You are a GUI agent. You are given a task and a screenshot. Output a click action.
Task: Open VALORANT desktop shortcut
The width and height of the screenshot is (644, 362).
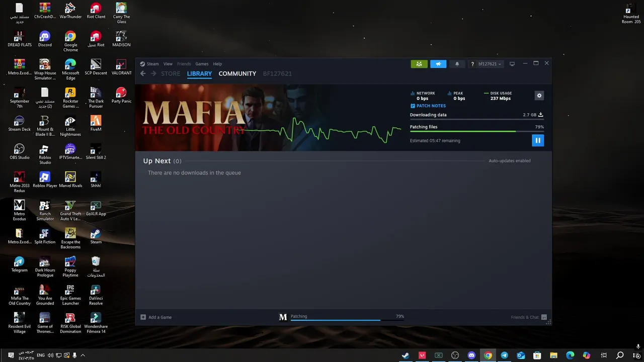(x=121, y=67)
